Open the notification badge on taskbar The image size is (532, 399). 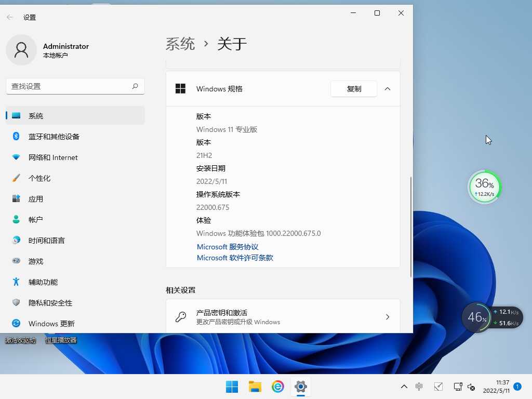coord(517,386)
